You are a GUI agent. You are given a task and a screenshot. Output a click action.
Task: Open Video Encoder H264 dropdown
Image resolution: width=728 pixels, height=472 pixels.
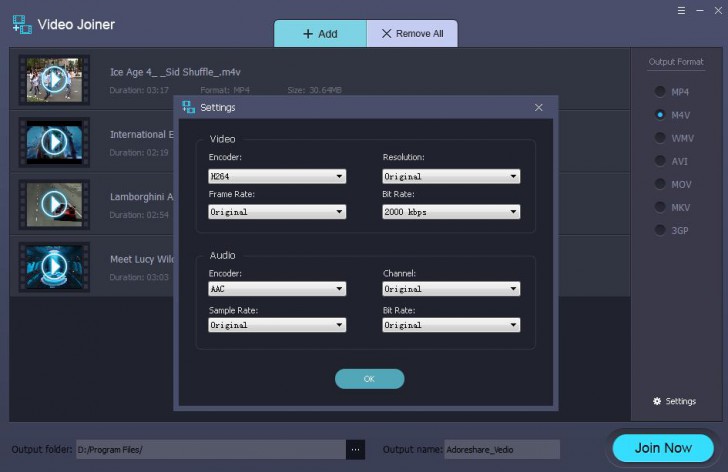(277, 176)
